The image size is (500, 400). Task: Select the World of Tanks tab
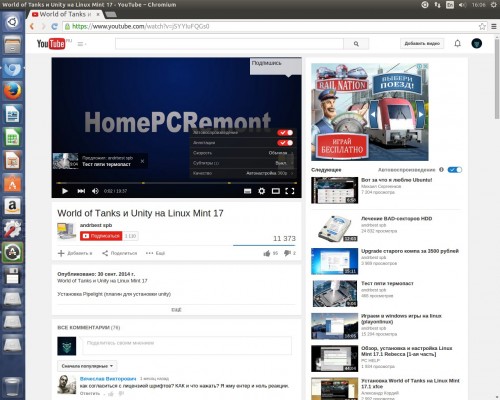click(65, 14)
